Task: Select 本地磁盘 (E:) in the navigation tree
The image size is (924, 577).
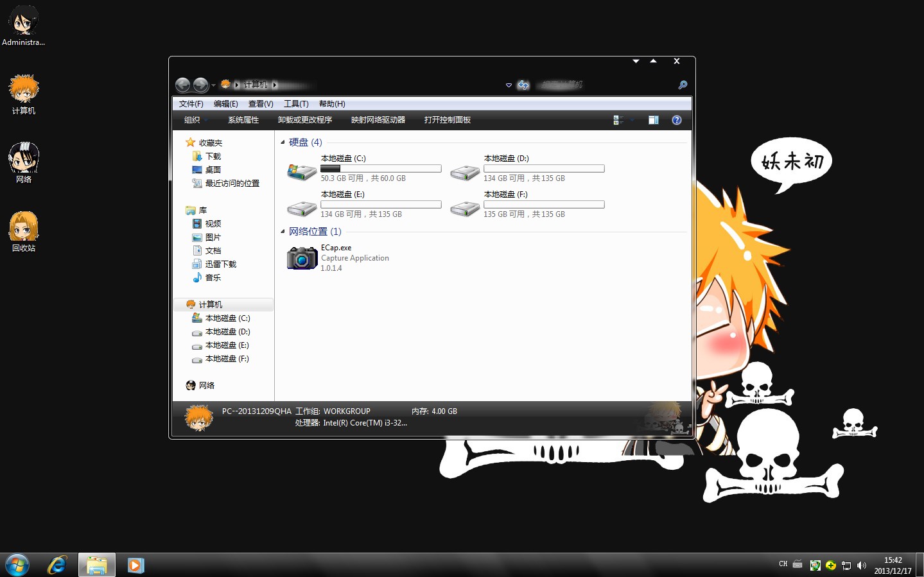Action: 227,345
